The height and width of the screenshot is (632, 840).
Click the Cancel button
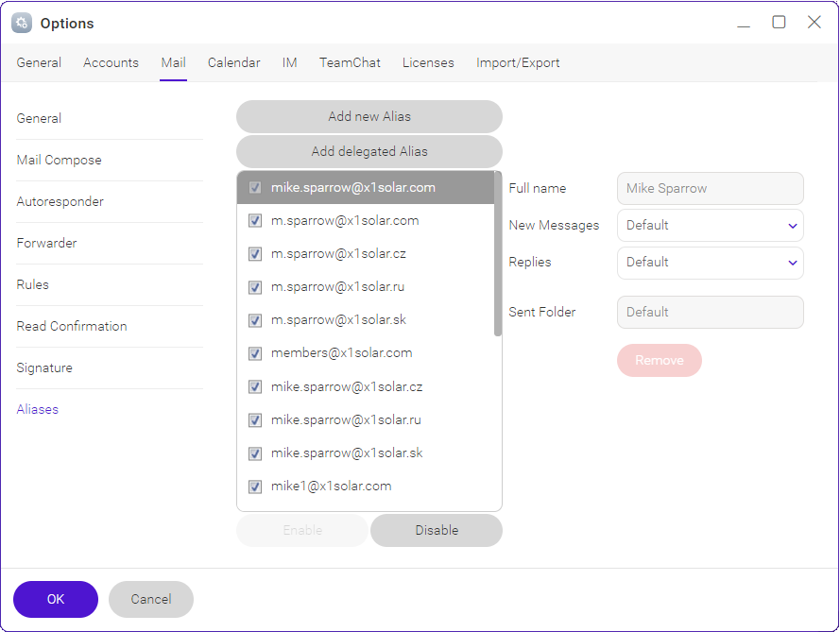[x=151, y=599]
